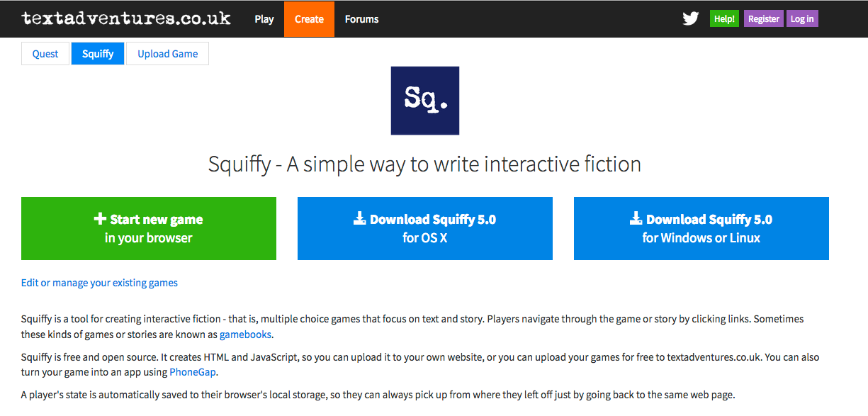This screenshot has height=416, width=868.
Task: Open the Play menu item
Action: tap(264, 19)
